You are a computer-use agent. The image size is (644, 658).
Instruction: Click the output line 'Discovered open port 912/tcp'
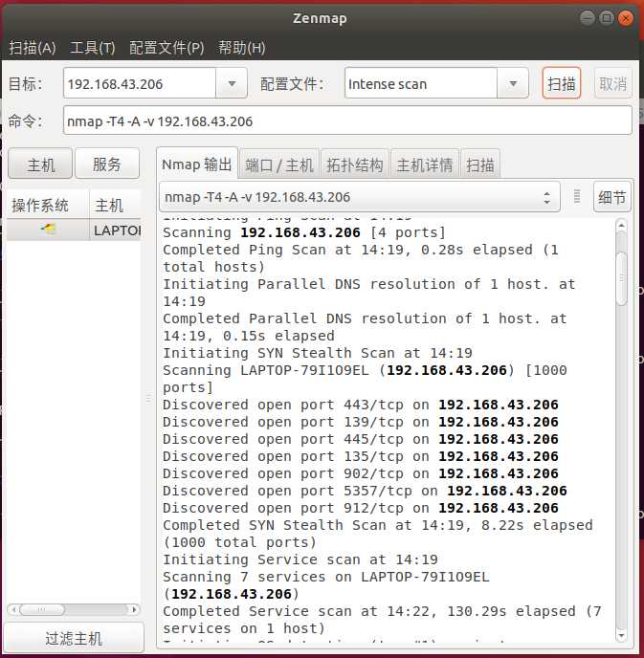click(x=361, y=508)
